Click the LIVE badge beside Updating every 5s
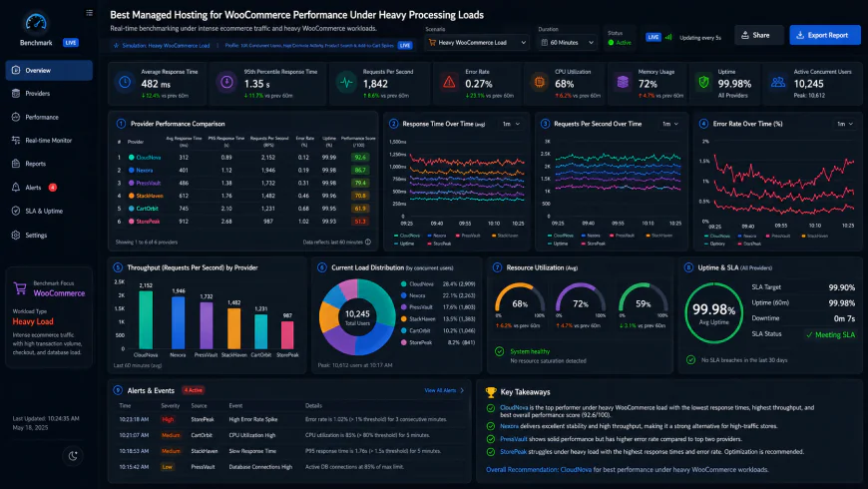The image size is (868, 489). (653, 37)
